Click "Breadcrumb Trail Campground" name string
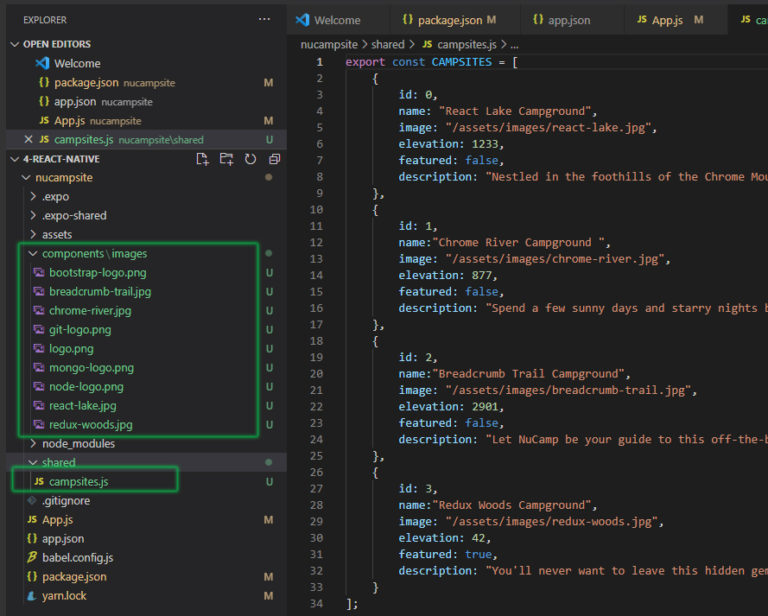The height and width of the screenshot is (616, 768). click(x=528, y=374)
